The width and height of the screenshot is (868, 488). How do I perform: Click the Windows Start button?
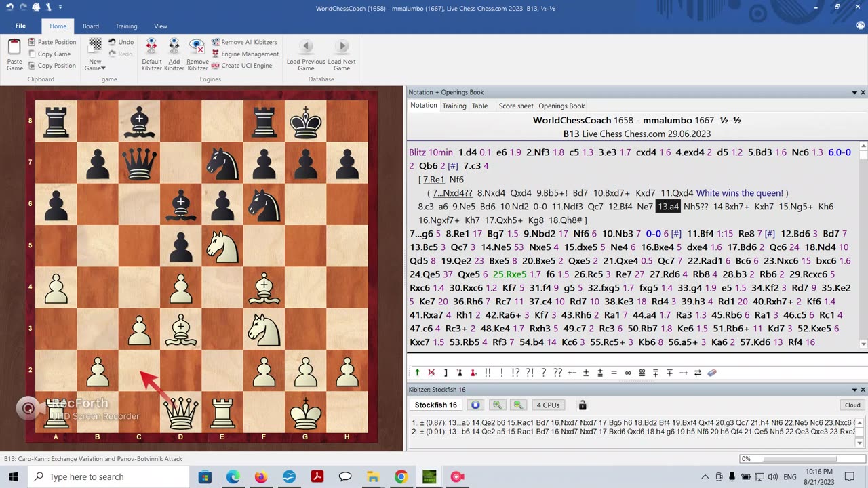(14, 476)
